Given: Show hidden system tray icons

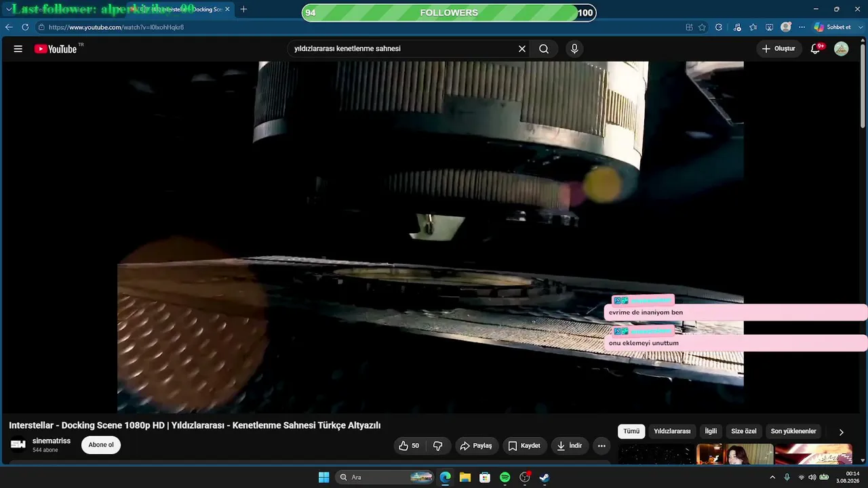Looking at the screenshot, I should [x=772, y=477].
